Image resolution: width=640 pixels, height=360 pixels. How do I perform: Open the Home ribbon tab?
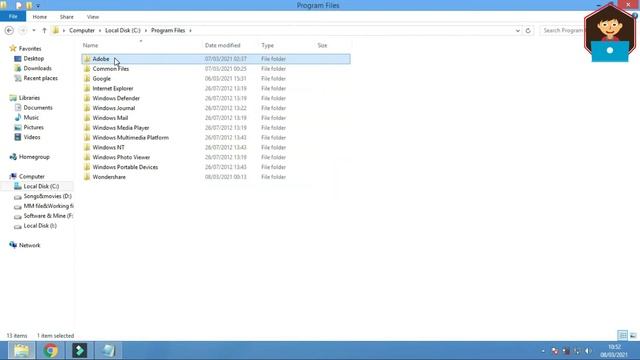(x=40, y=17)
